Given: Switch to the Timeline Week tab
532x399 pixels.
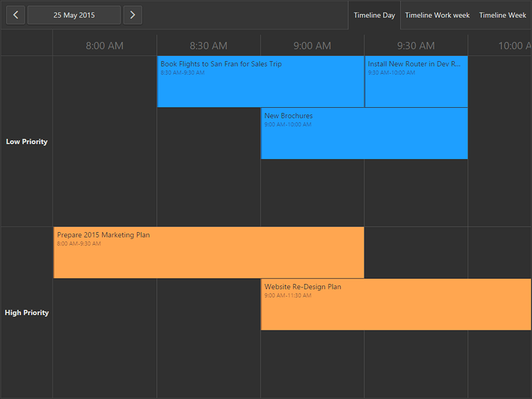Looking at the screenshot, I should click(503, 15).
